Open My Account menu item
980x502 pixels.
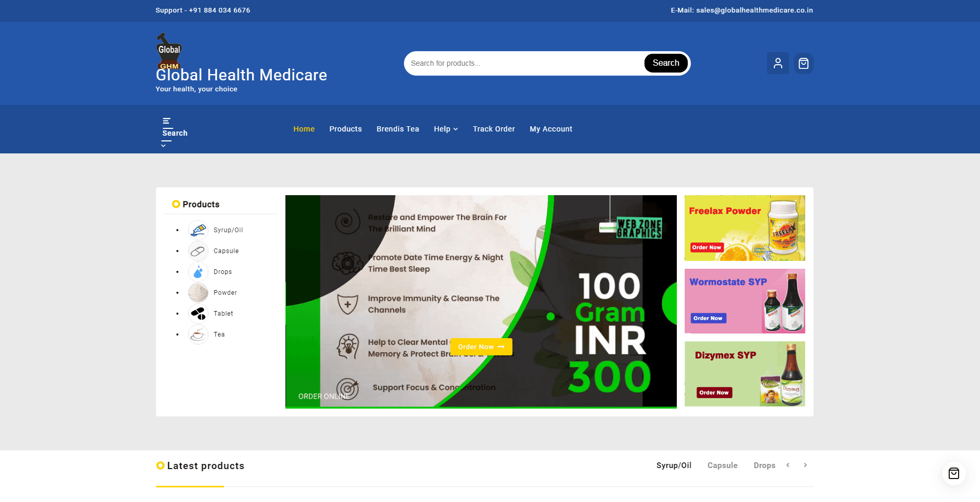tap(551, 129)
